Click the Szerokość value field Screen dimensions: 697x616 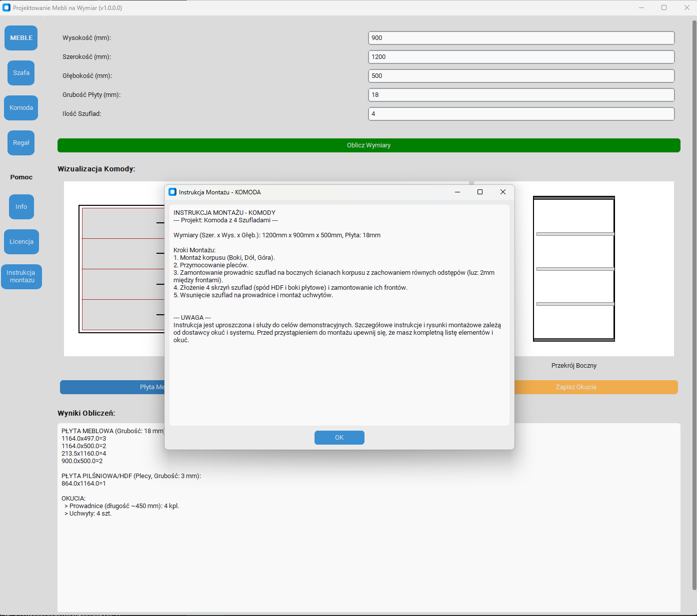521,57
